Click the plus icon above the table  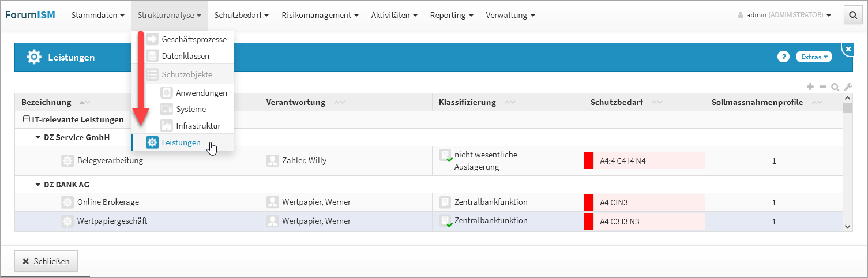810,87
